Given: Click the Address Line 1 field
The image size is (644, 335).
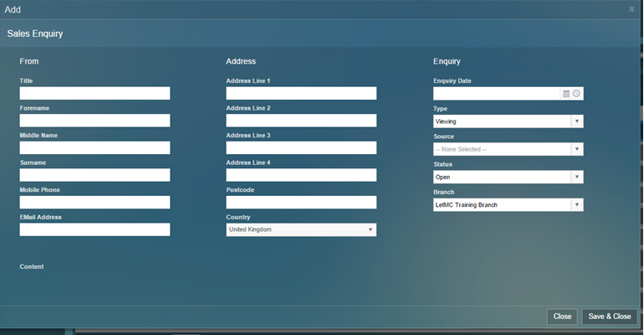Looking at the screenshot, I should pos(301,94).
